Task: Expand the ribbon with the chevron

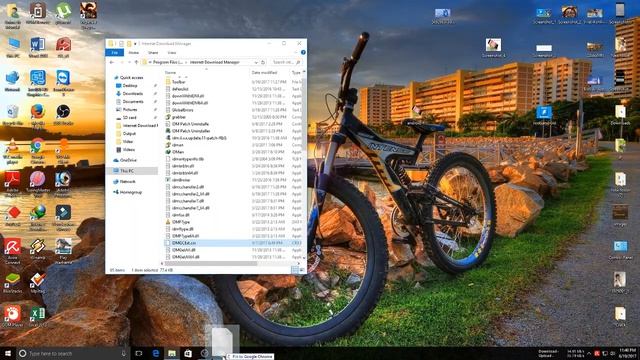Action: click(296, 53)
